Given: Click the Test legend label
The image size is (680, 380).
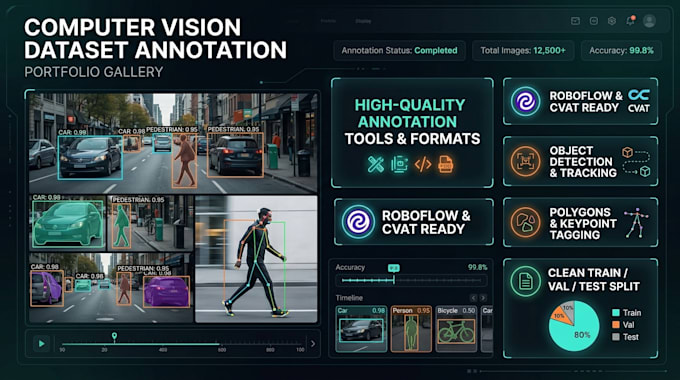Looking at the screenshot, I should pos(631,337).
